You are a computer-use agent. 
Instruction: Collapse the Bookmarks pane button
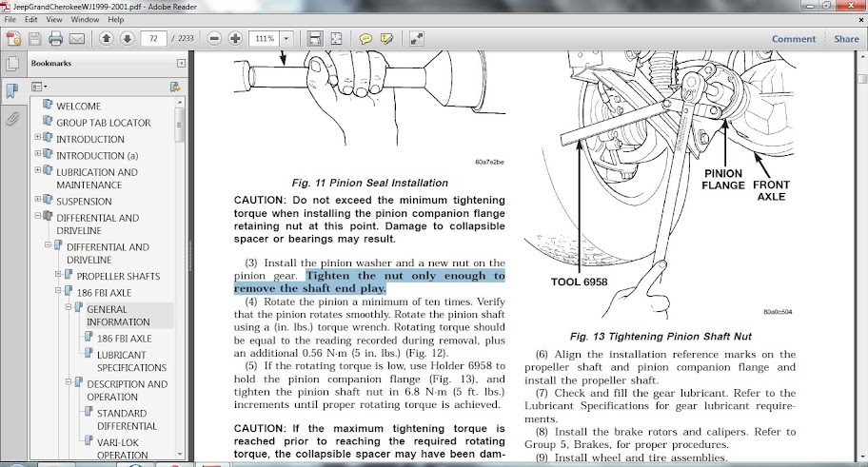[181, 63]
